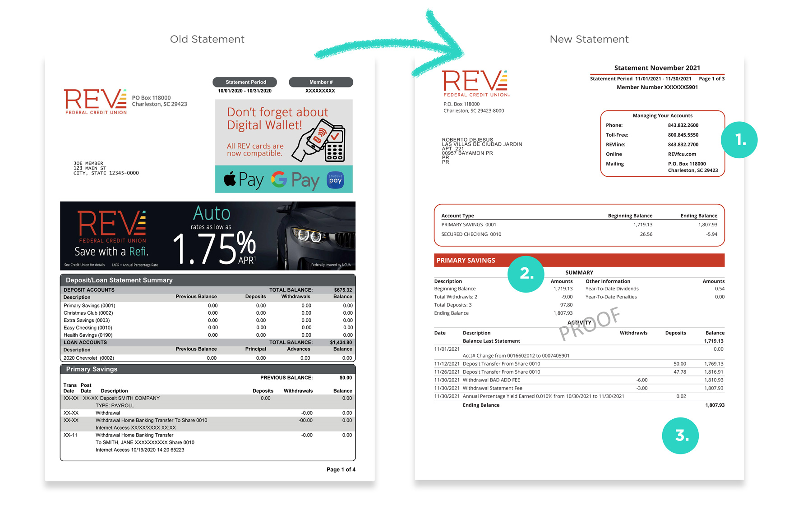The height and width of the screenshot is (518, 812).
Task: Click the Samsung Pay icon
Action: [x=335, y=180]
